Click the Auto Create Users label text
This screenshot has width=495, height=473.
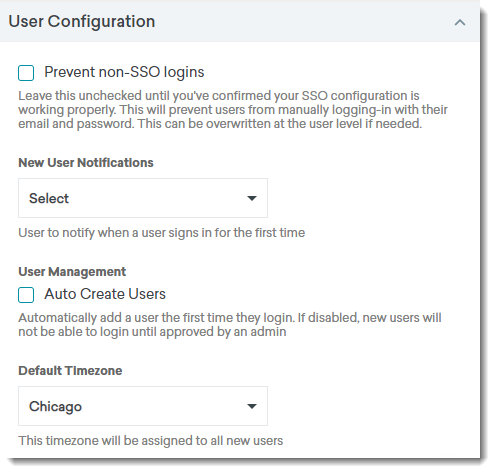coord(105,294)
